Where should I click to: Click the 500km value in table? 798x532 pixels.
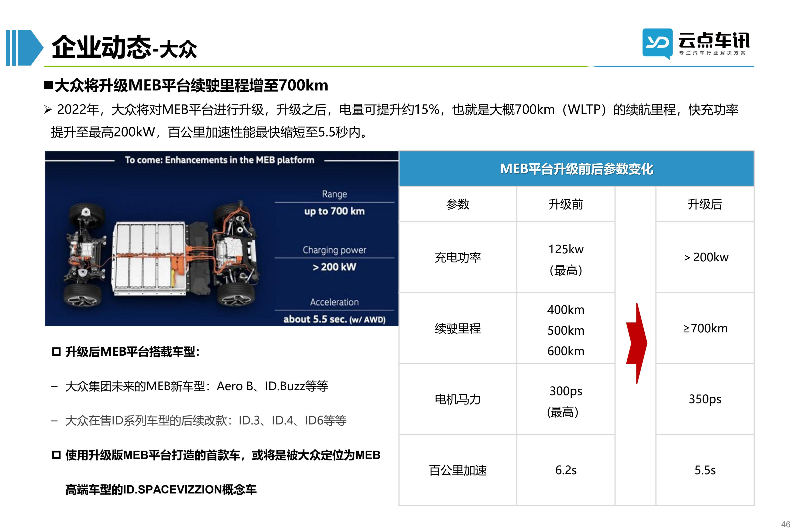tap(565, 330)
